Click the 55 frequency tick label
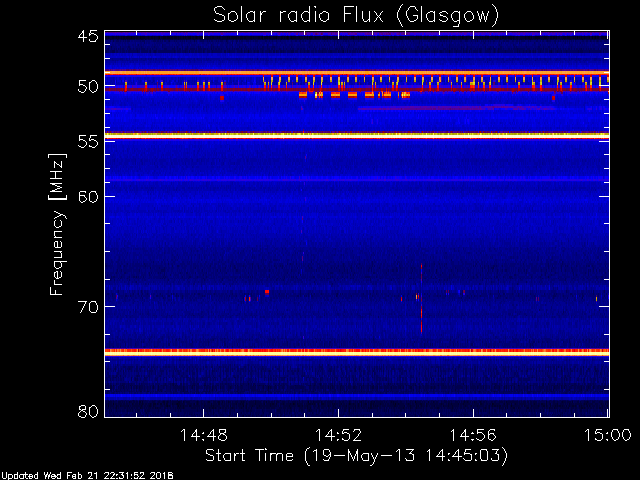This screenshot has width=640, height=480. [88, 142]
